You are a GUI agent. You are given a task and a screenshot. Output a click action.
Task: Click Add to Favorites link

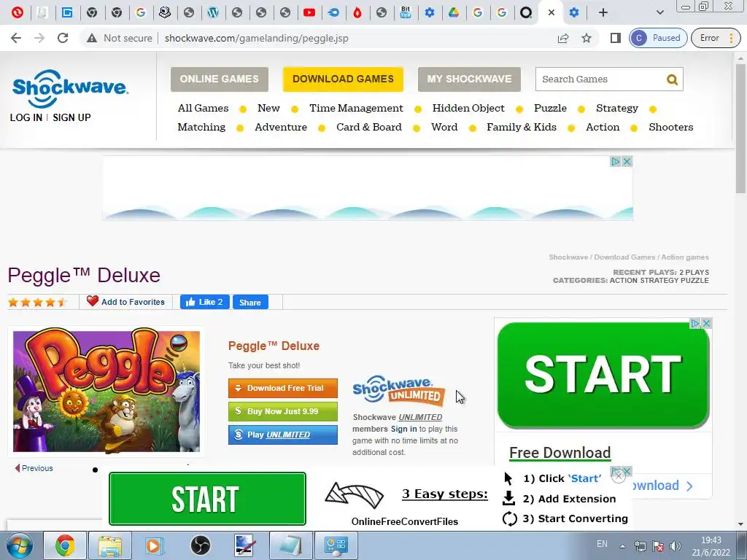[133, 302]
